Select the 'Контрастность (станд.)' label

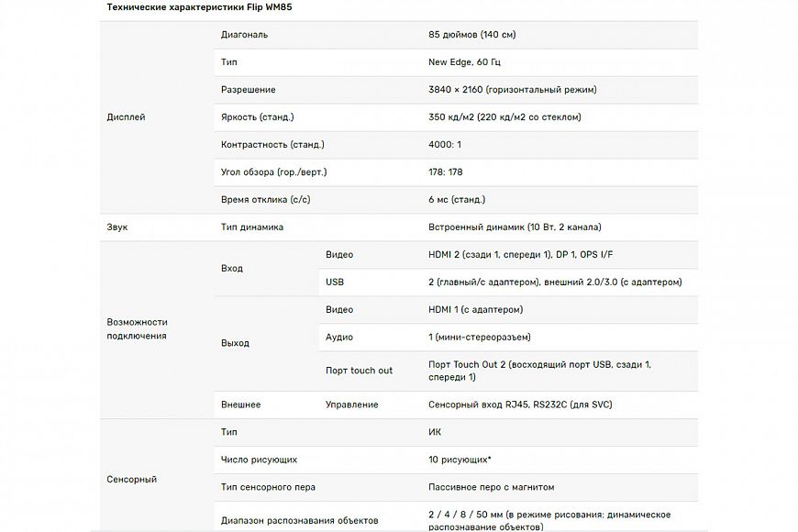tap(272, 145)
